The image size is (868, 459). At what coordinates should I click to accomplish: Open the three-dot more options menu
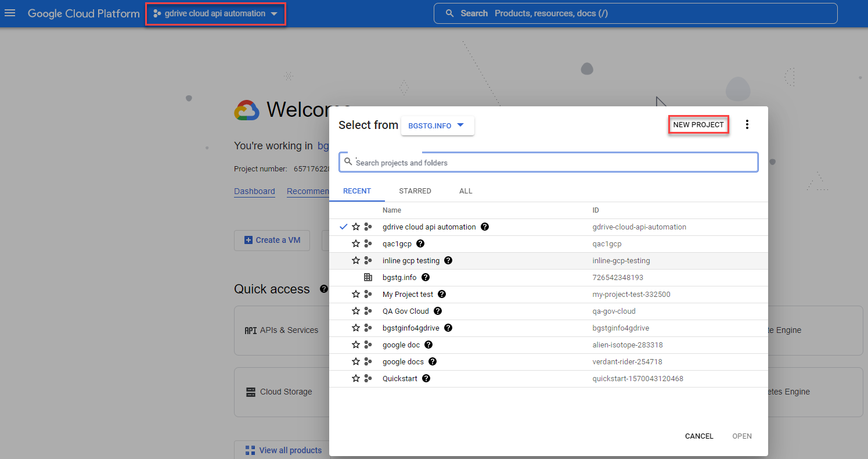[x=747, y=124]
